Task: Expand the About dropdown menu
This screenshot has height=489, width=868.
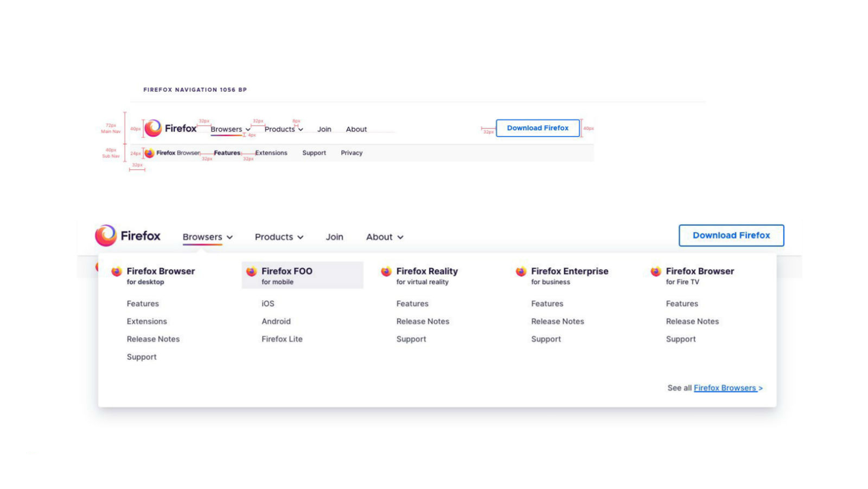Action: (x=385, y=237)
